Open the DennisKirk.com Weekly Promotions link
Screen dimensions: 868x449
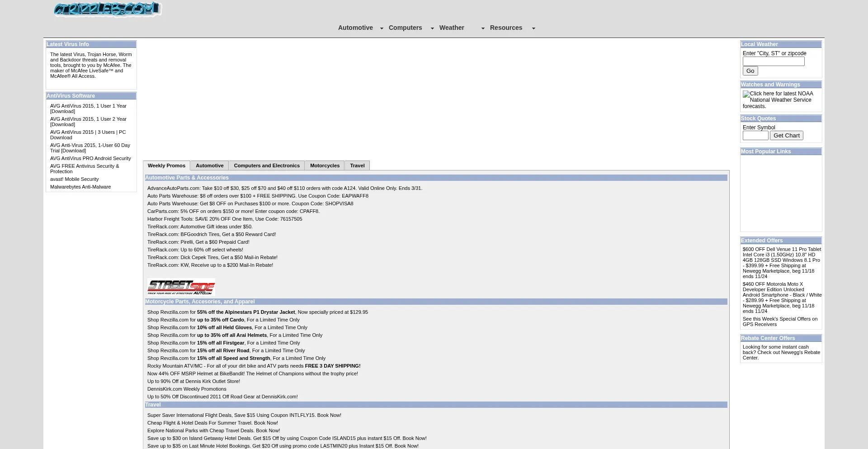[187, 389]
